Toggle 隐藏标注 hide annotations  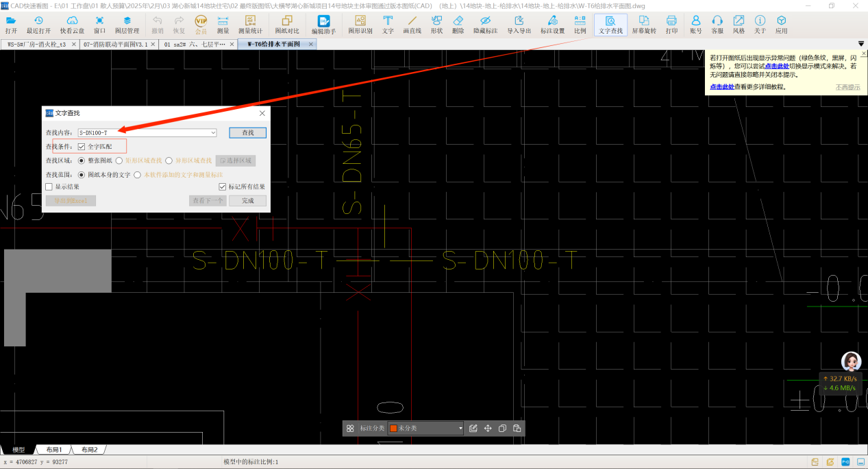pos(486,25)
